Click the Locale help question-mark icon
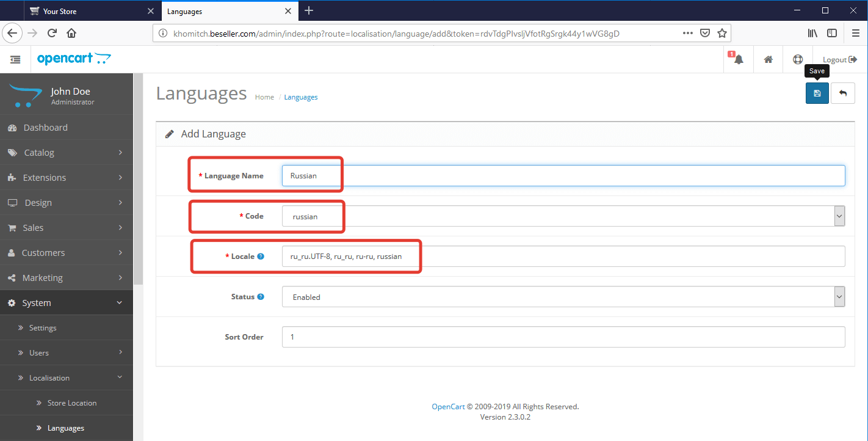 pyautogui.click(x=261, y=257)
